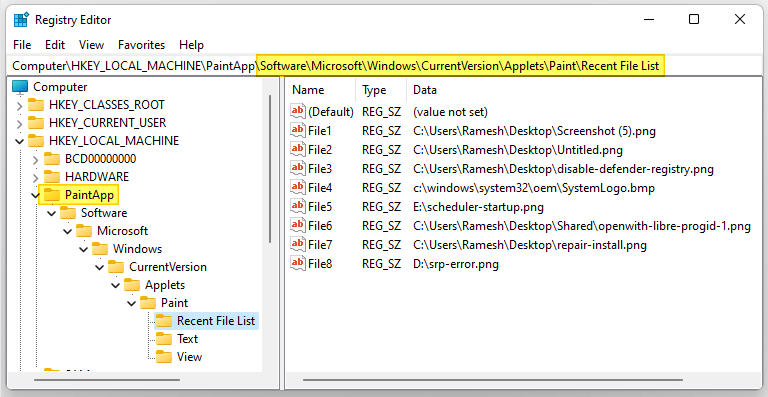768x397 pixels.
Task: Open the View menu
Action: coord(92,45)
